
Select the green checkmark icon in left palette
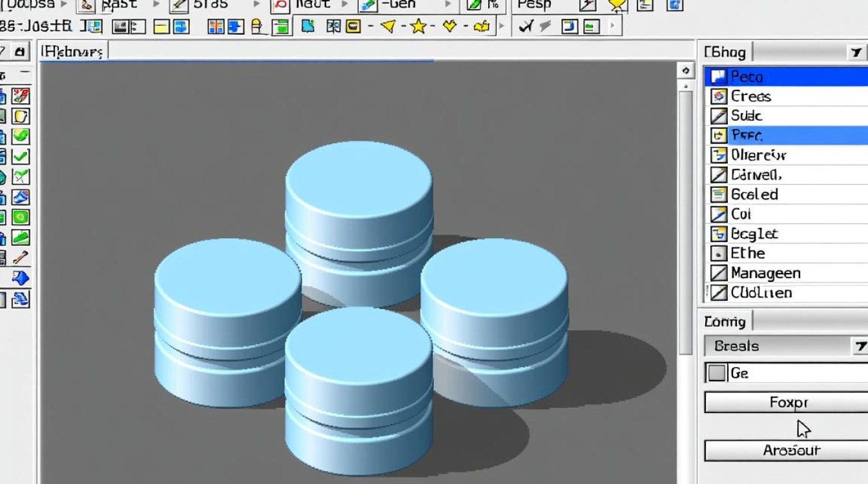[21, 156]
